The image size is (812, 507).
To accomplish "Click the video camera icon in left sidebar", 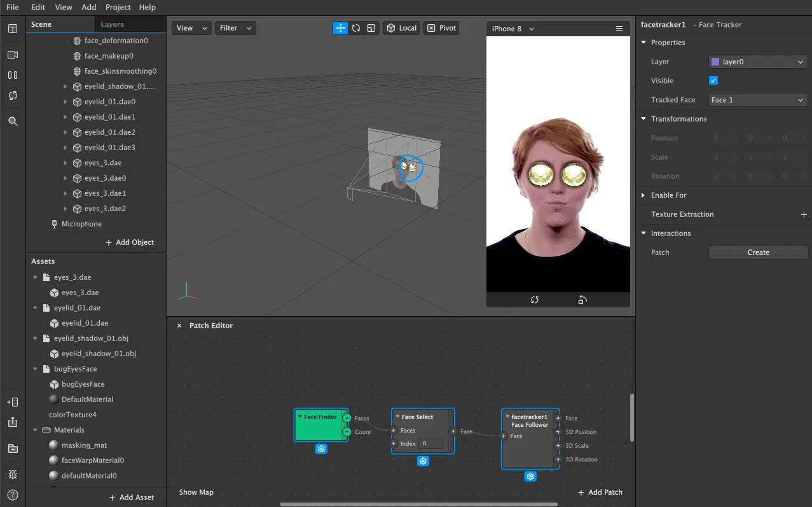I will pyautogui.click(x=13, y=55).
